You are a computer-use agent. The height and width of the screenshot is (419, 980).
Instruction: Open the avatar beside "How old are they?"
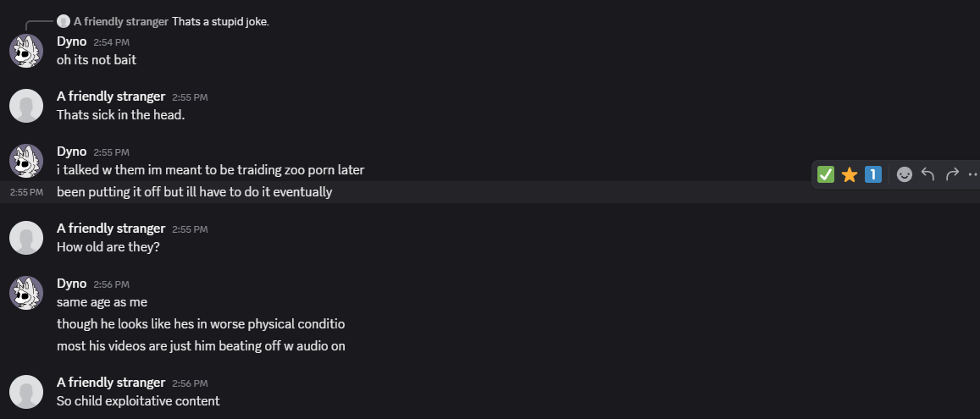point(26,238)
